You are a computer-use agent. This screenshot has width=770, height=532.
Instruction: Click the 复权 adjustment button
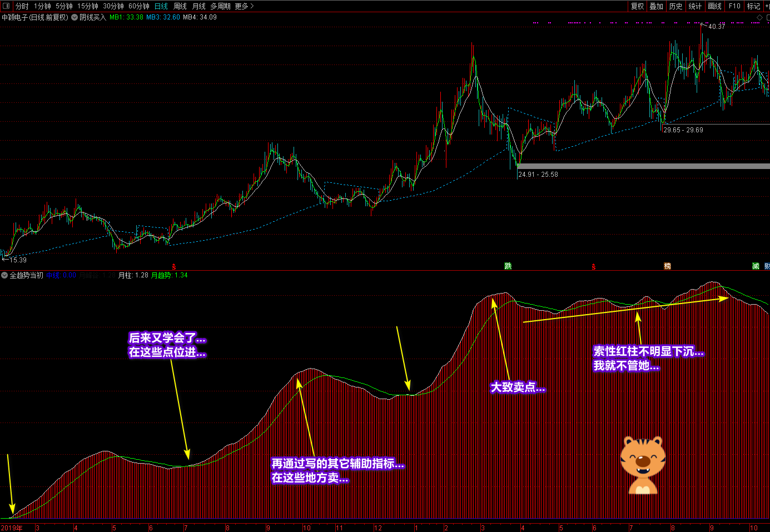pos(637,6)
